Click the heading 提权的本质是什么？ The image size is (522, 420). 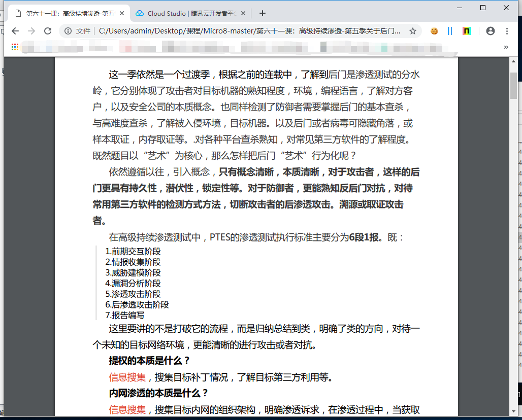[x=149, y=361]
